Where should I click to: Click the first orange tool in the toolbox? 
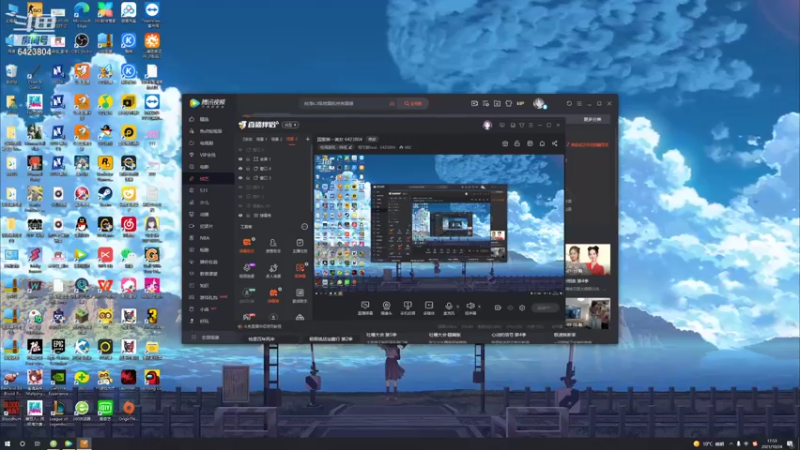247,245
